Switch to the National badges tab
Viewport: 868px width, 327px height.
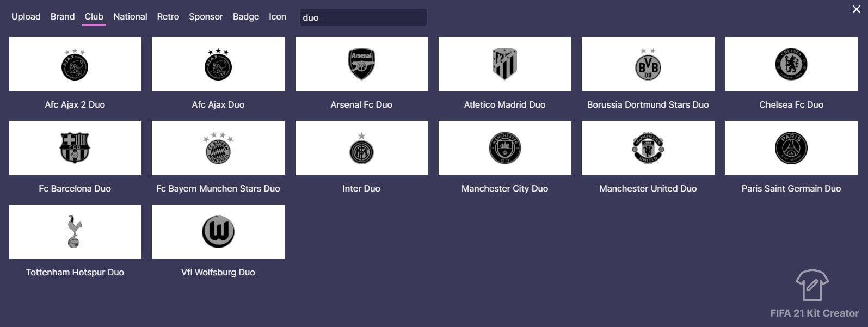130,16
